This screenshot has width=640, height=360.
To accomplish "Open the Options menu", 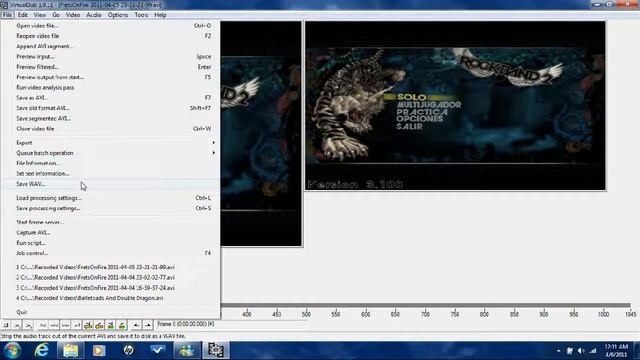I will pos(118,15).
